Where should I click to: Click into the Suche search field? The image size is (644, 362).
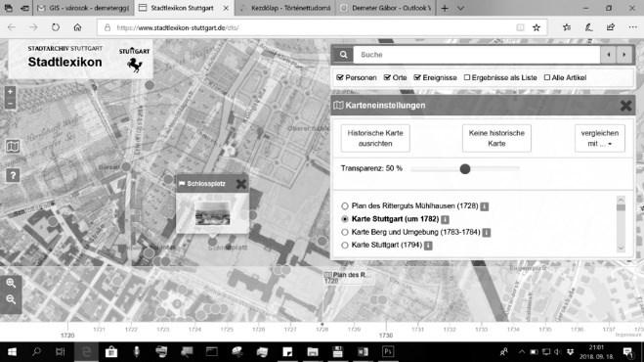tap(477, 55)
